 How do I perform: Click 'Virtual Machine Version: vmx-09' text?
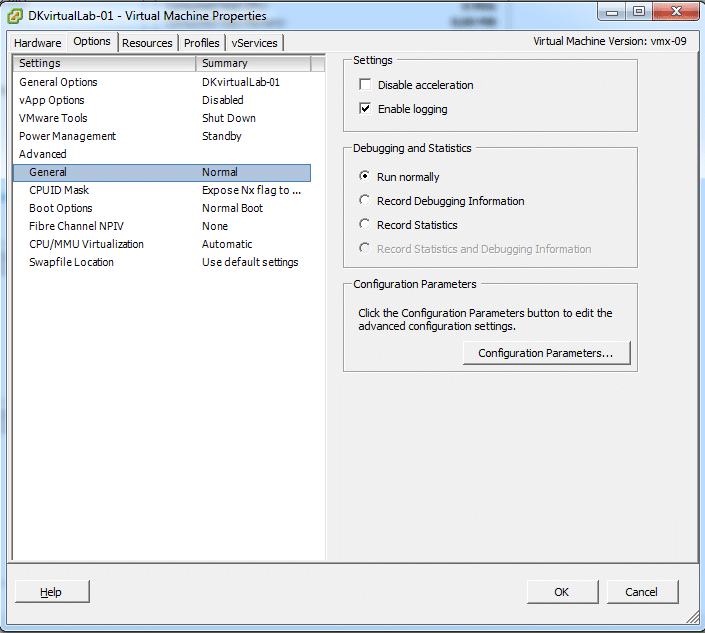(610, 41)
